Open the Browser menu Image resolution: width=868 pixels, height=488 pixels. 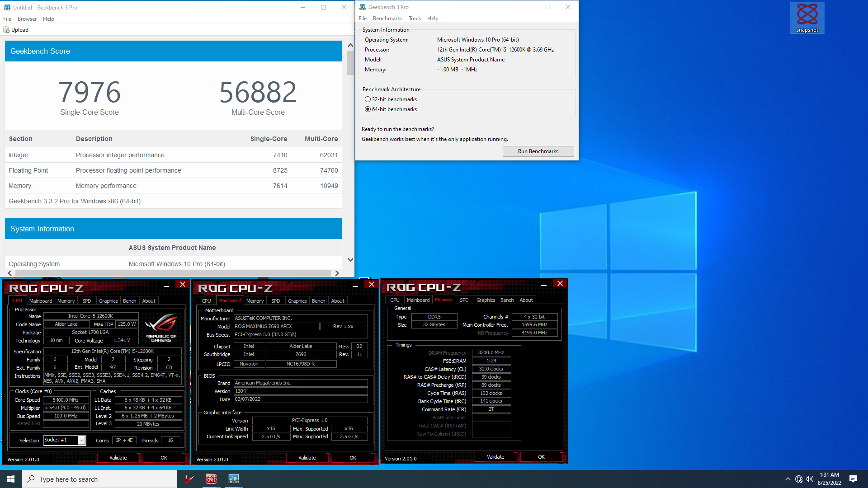[x=27, y=19]
